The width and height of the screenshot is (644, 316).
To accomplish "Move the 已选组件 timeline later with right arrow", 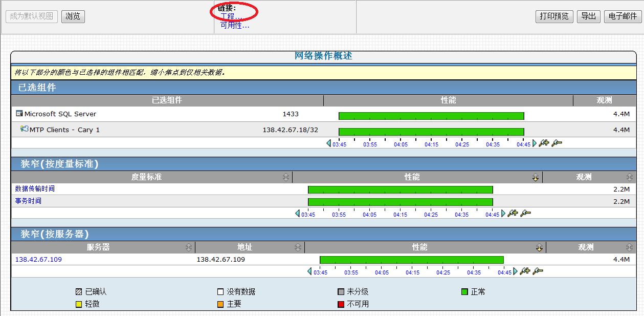I will coord(535,143).
